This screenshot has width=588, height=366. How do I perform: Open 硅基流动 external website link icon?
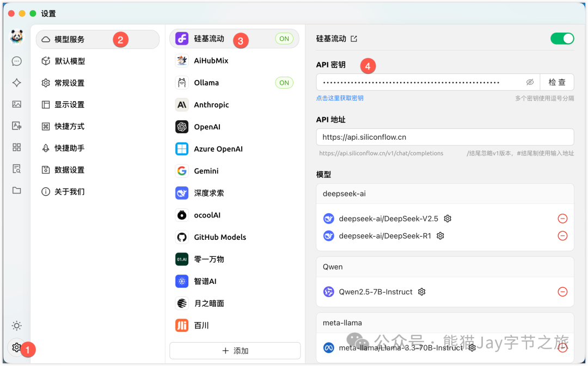[x=354, y=39]
